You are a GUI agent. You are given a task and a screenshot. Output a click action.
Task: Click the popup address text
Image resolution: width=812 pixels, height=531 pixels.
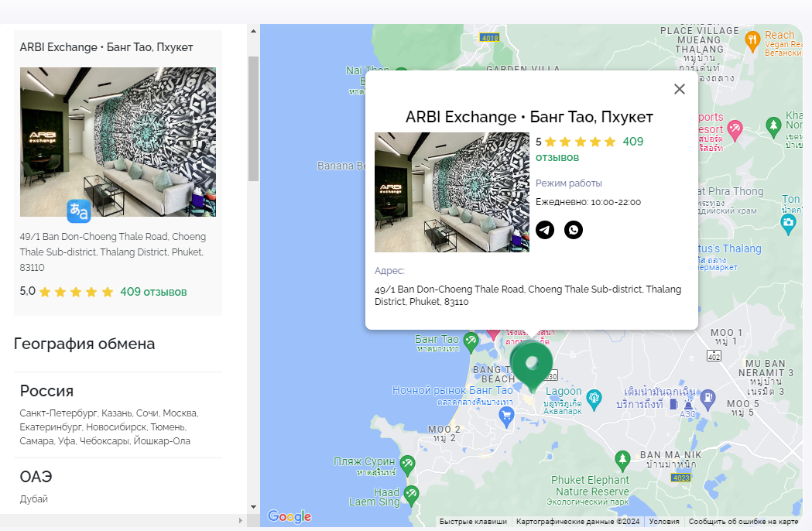[x=528, y=295]
